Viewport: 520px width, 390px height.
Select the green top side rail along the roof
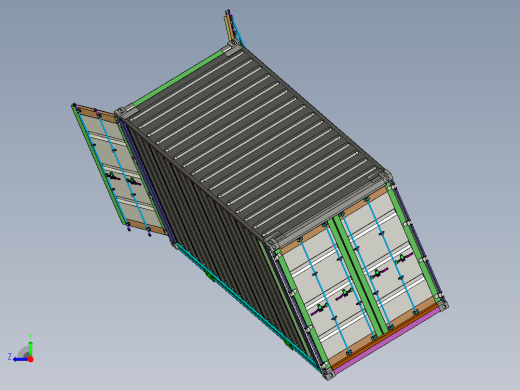click(178, 78)
